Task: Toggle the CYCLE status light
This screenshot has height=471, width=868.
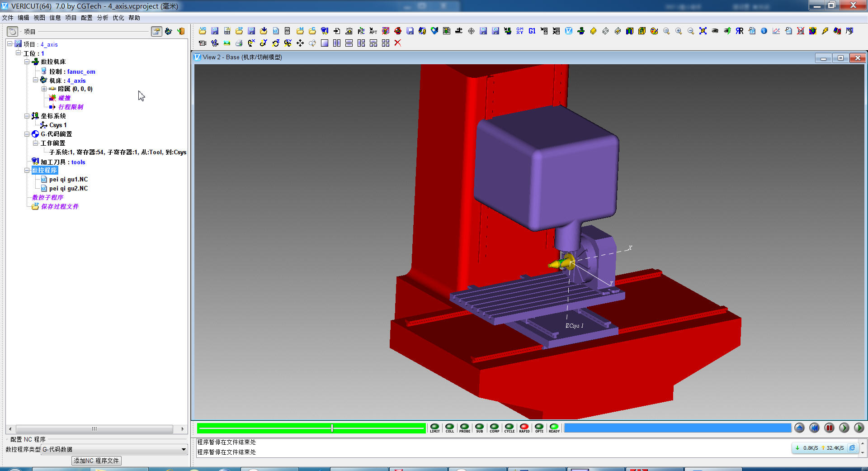Action: (509, 428)
